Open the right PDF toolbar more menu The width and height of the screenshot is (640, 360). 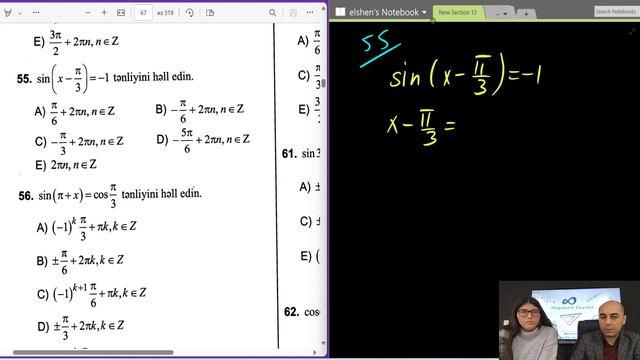(310, 13)
